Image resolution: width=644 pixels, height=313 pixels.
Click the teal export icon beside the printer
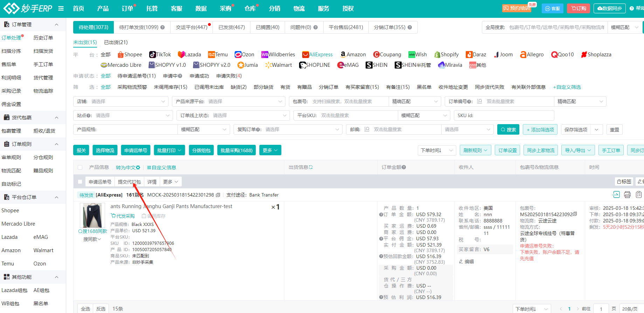tap(616, 195)
